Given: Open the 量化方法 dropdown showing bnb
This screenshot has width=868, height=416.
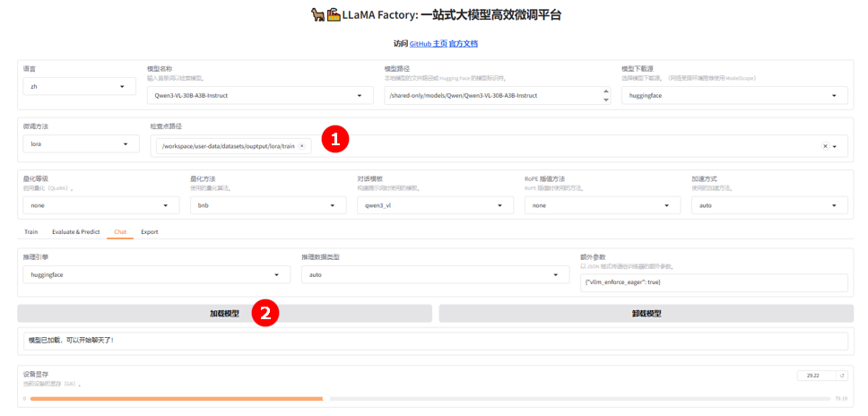Looking at the screenshot, I should (268, 205).
